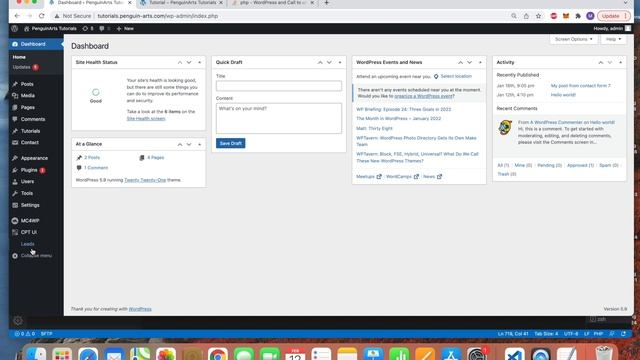This screenshot has width=640, height=360.
Task: Open Tools in the admin sidebar
Action: pos(27,193)
